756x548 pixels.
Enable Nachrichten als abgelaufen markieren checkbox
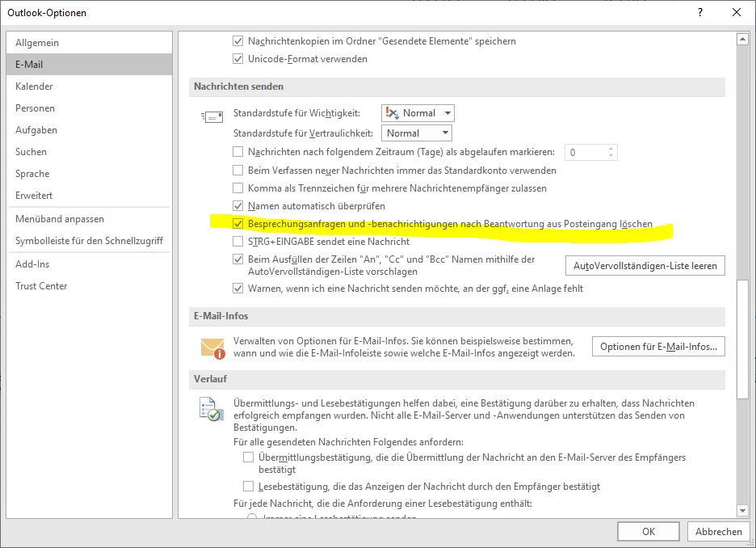[x=237, y=152]
